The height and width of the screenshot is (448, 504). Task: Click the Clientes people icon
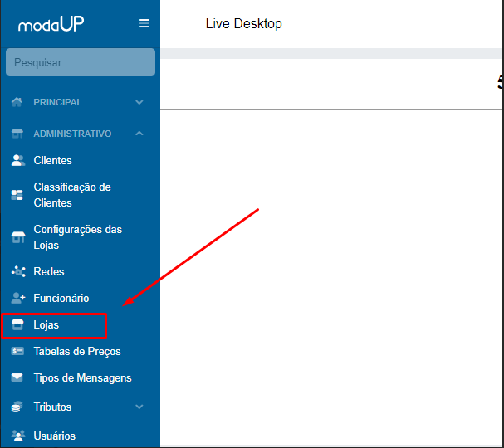18,160
